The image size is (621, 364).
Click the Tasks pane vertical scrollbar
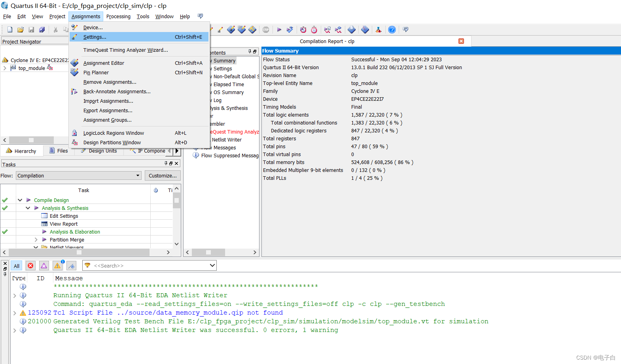pyautogui.click(x=177, y=217)
